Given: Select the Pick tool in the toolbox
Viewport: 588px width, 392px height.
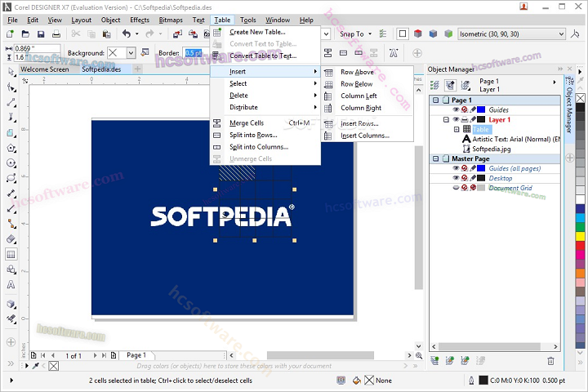Looking at the screenshot, I should 11,72.
